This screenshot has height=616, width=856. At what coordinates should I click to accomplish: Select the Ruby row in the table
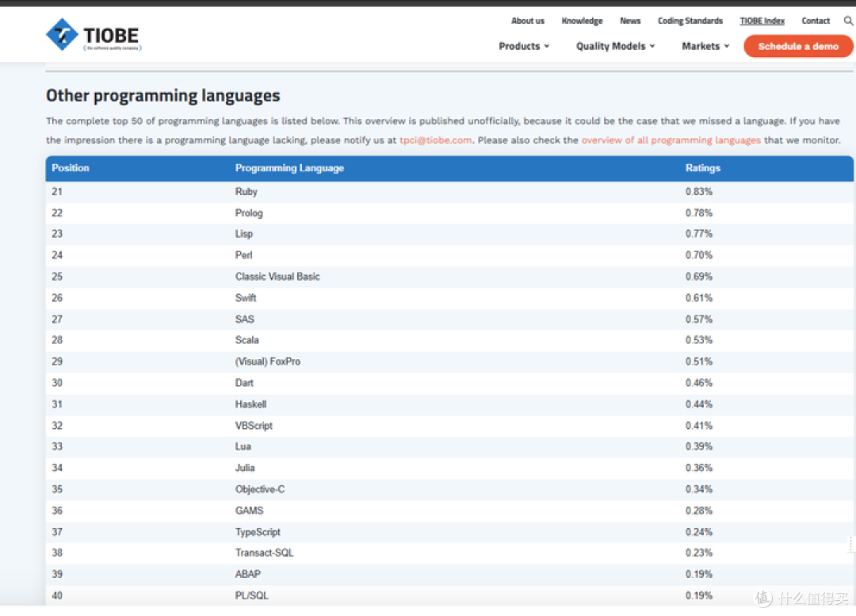click(x=449, y=192)
